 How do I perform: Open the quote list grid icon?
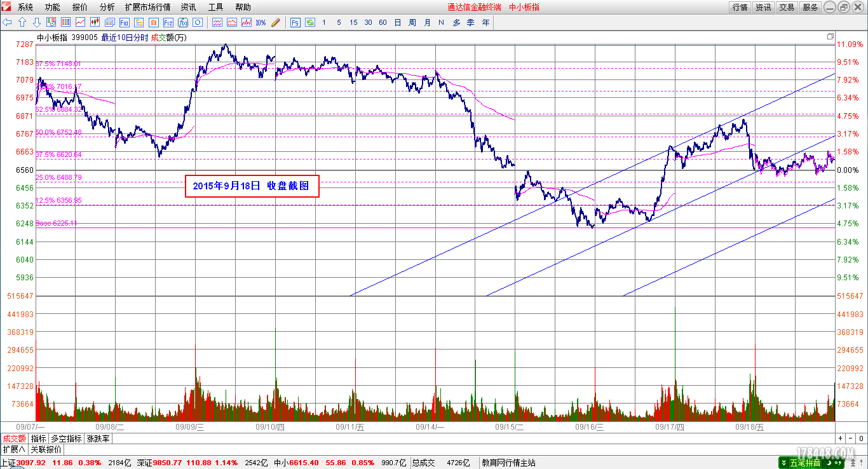click(65, 22)
